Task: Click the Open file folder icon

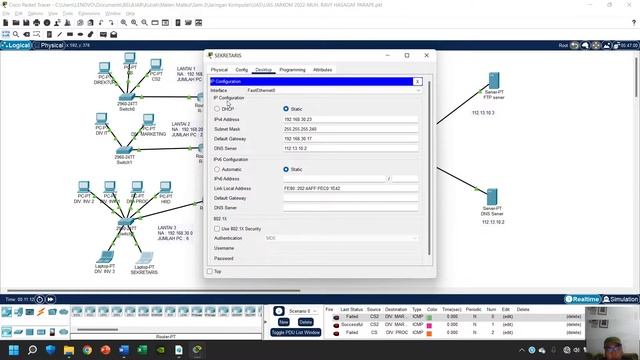Action: pyautogui.click(x=16, y=23)
